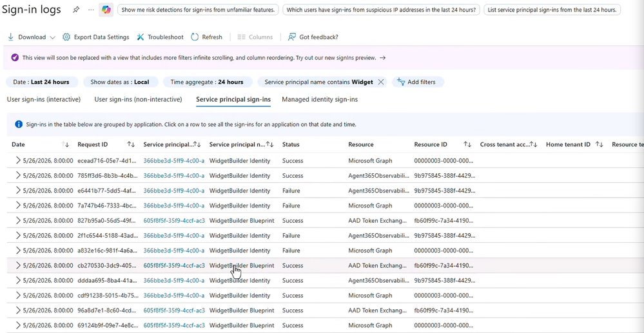
Task: Open the more options ellipsis menu
Action: (x=91, y=10)
